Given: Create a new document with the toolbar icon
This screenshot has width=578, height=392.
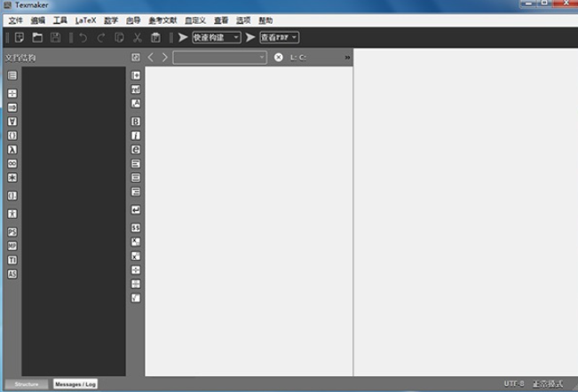Looking at the screenshot, I should 20,37.
